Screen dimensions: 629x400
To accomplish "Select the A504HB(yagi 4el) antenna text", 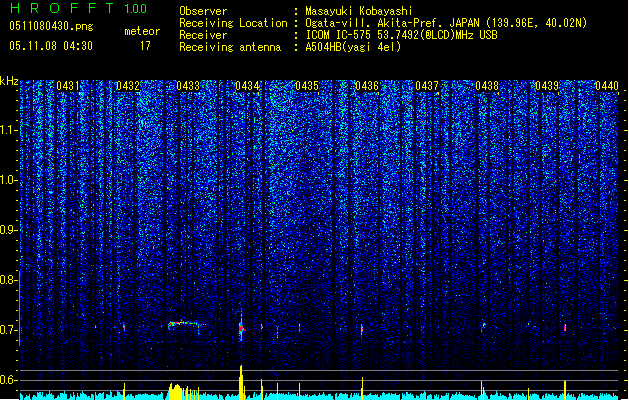I will [x=353, y=47].
